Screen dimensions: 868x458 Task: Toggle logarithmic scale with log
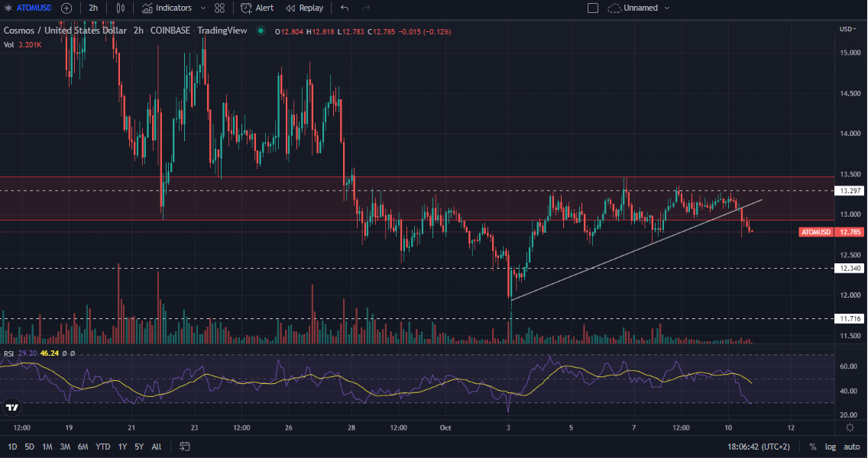coord(831,447)
